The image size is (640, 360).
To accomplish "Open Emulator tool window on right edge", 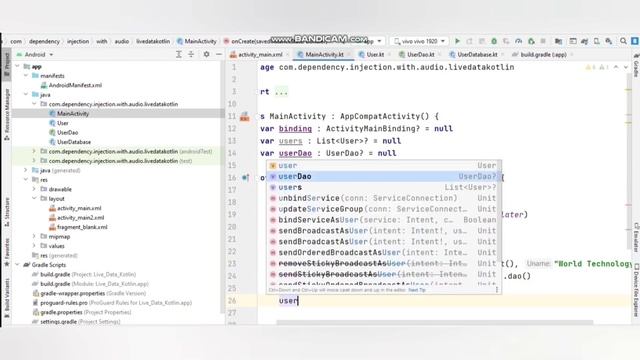I will pyautogui.click(x=636, y=237).
